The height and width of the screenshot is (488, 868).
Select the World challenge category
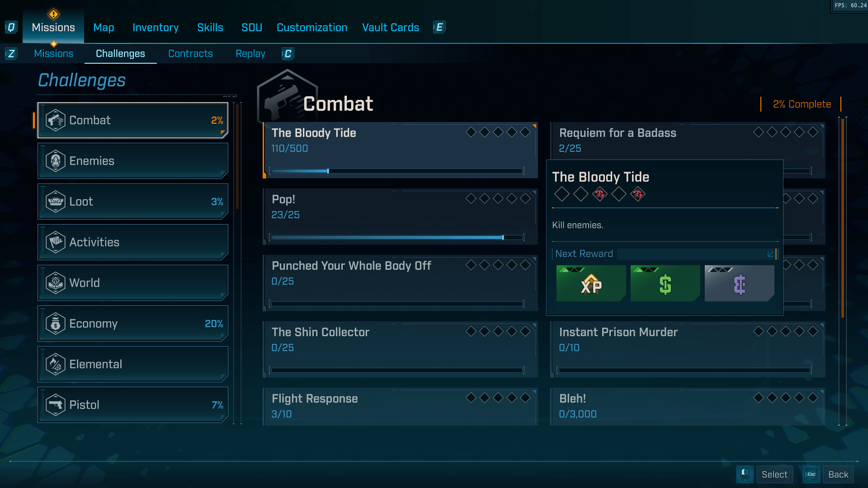[133, 283]
